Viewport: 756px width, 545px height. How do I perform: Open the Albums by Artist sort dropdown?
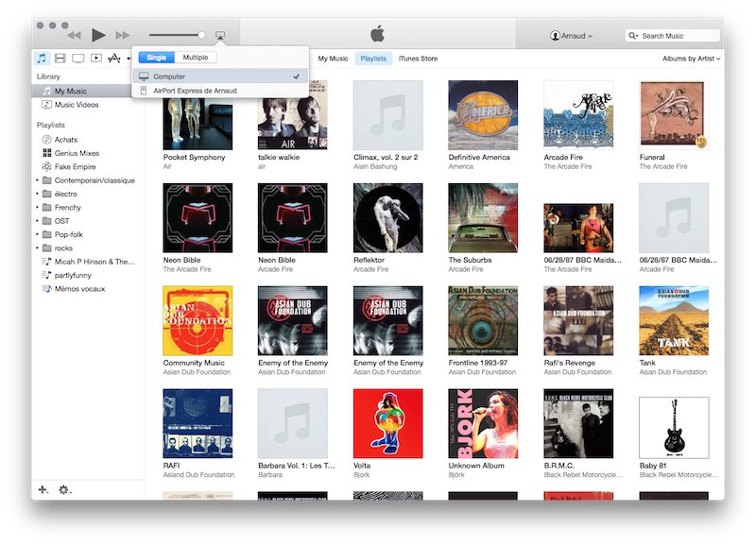point(691,59)
